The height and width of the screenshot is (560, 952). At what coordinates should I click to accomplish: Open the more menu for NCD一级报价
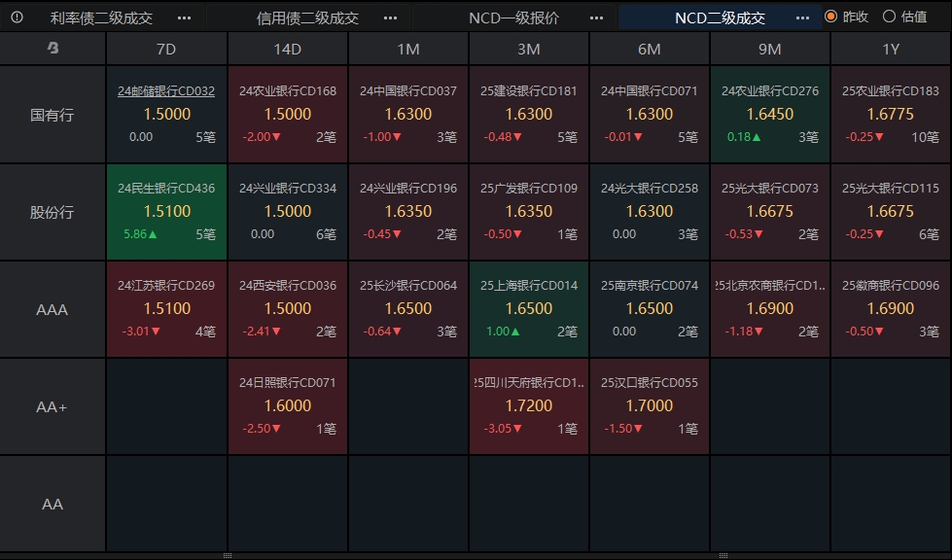(x=597, y=18)
